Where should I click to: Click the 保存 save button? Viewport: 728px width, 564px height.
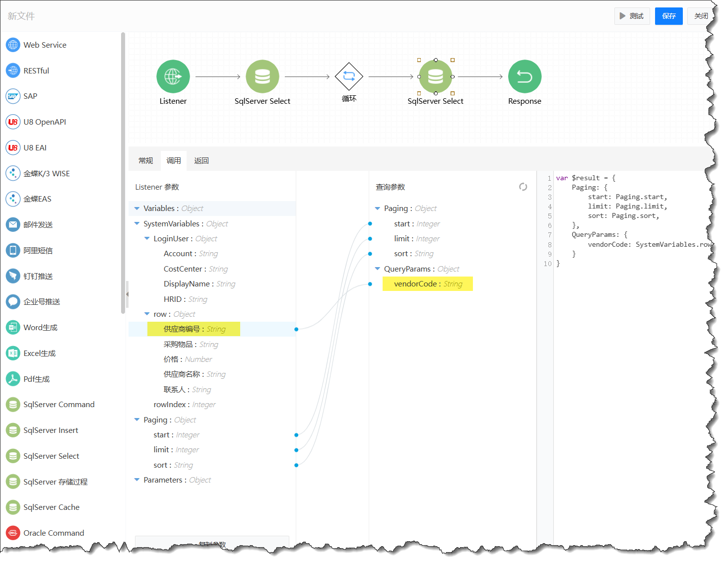coord(668,16)
